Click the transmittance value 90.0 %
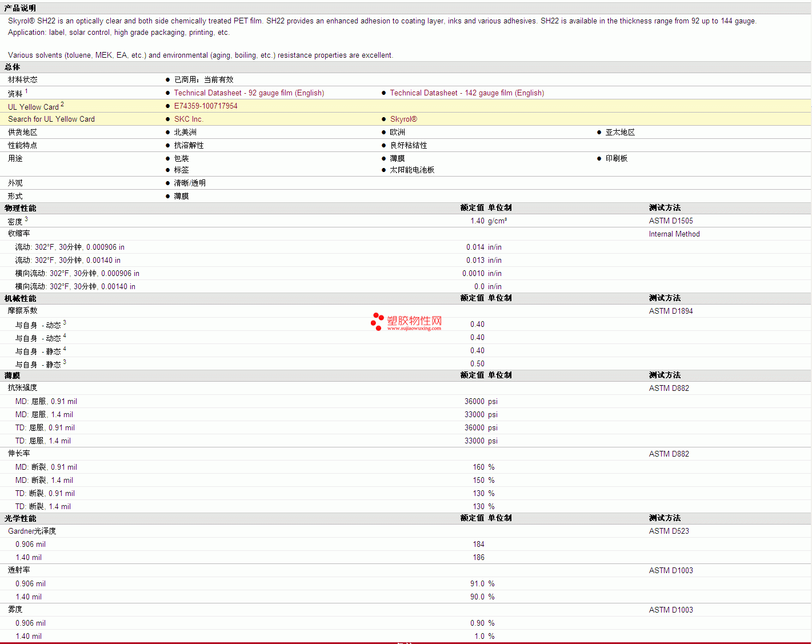This screenshot has width=812, height=644. [x=482, y=597]
